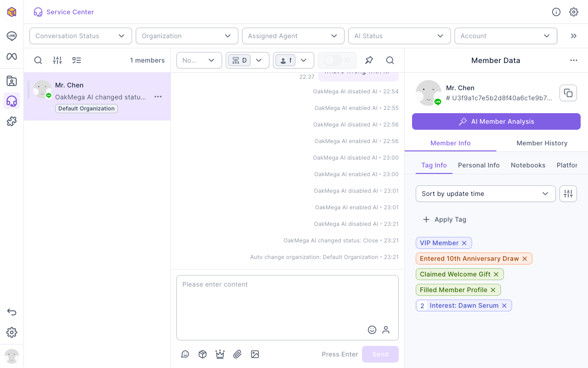The image size is (588, 368).
Task: Expand more filters double-chevron icon
Action: click(x=574, y=36)
